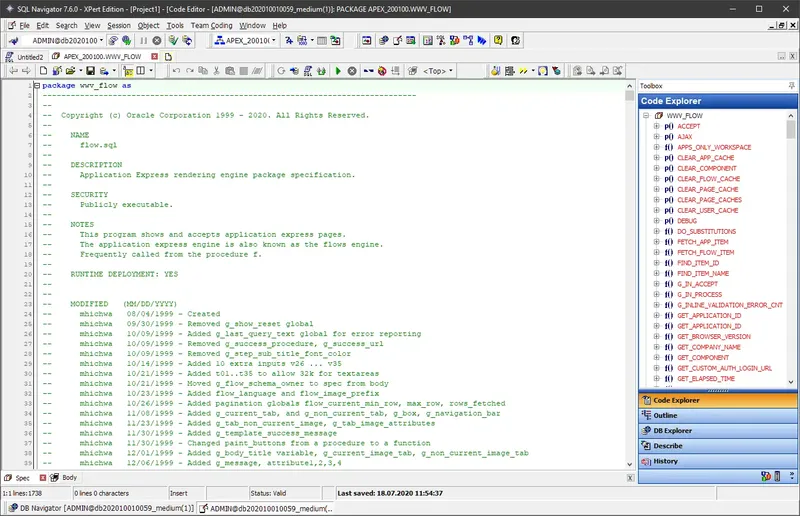This screenshot has width=800, height=516.
Task: Toggle the highlighted code explorer view button
Action: [x=128, y=71]
